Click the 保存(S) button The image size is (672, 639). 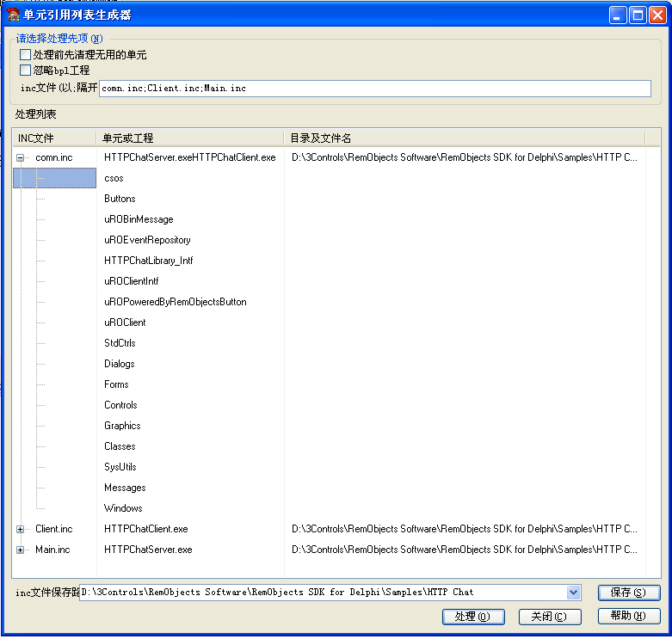[x=628, y=593]
